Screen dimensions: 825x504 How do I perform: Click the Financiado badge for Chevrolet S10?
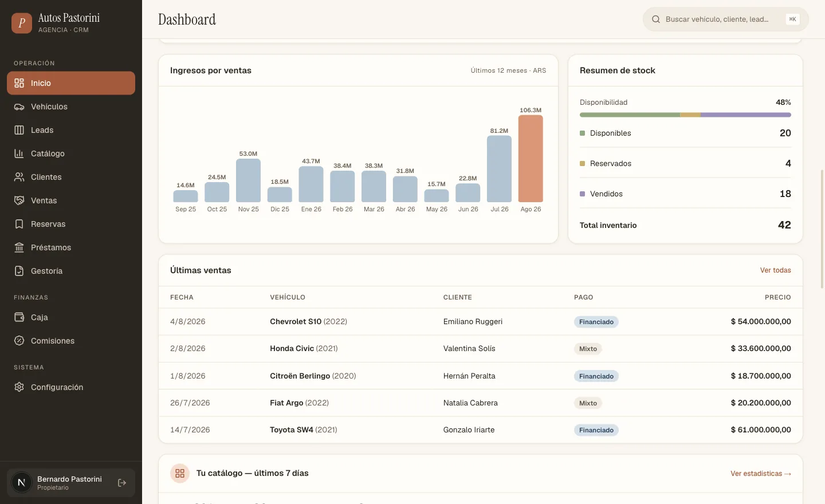(596, 322)
